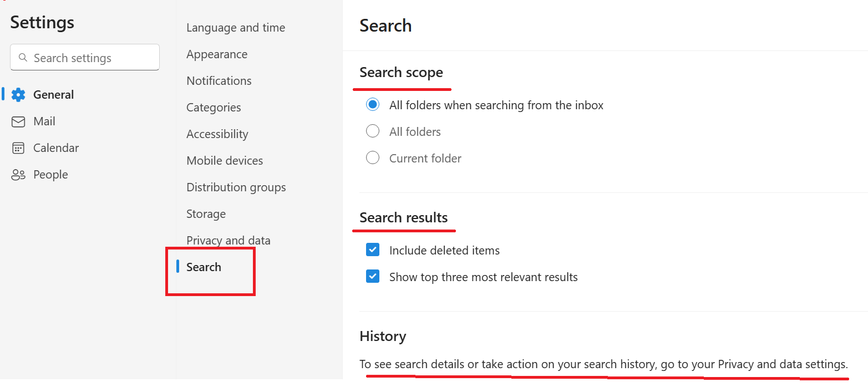Open Distribution groups settings
Image resolution: width=868 pixels, height=392 pixels.
(236, 187)
